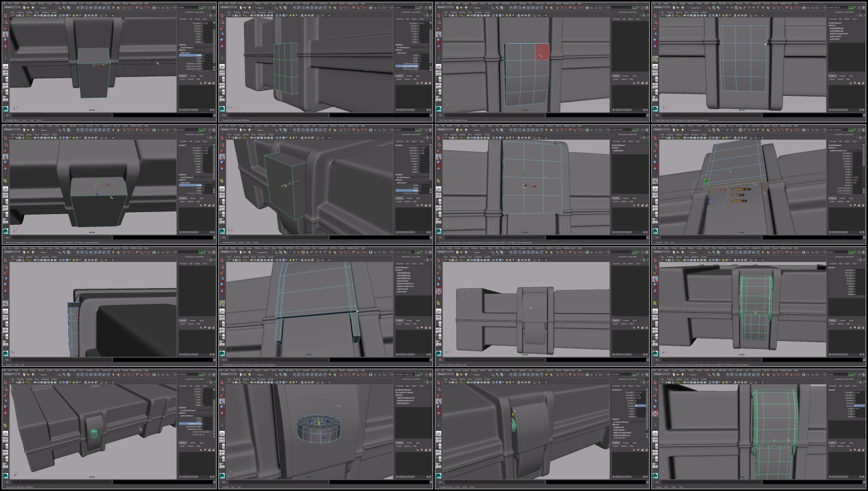Screen dimensions: 868x491
Task: Click Maya logo icon beside Depth-highlighted cube viewport
Action: point(222,231)
